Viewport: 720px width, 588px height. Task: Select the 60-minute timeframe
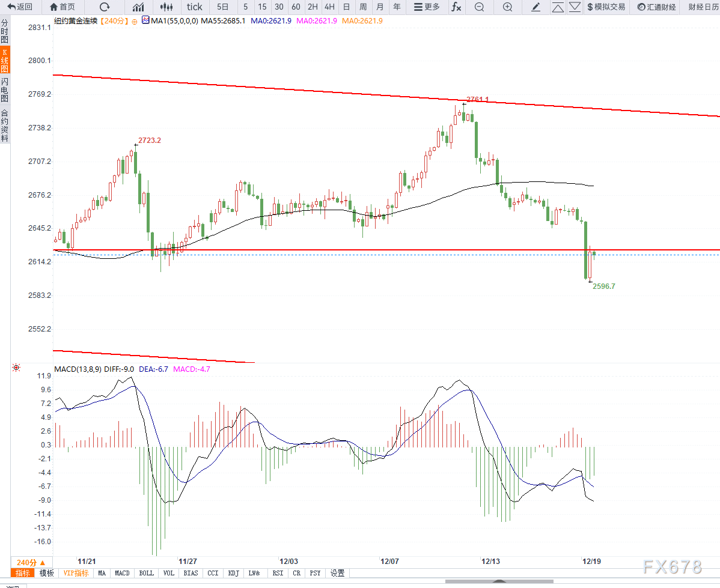(296, 7)
